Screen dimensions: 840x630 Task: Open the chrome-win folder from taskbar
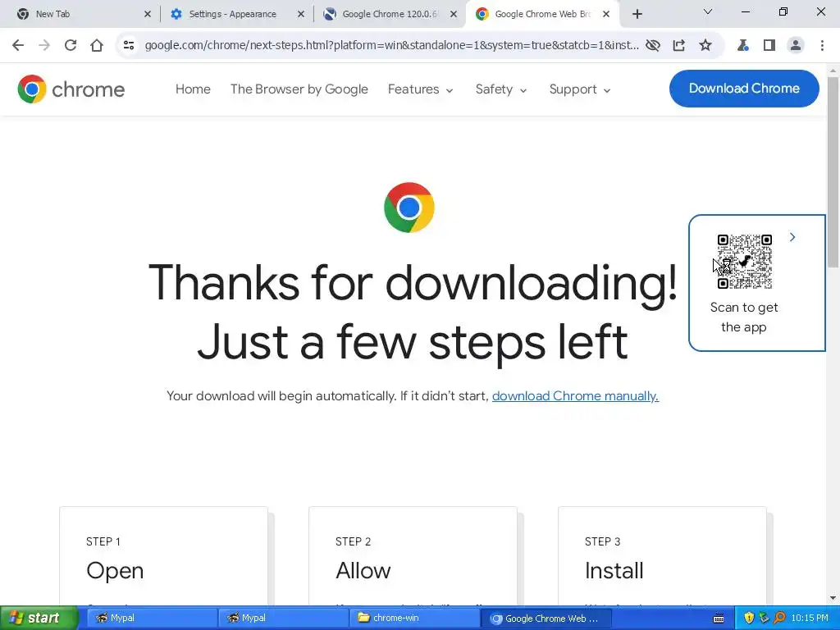pos(415,619)
